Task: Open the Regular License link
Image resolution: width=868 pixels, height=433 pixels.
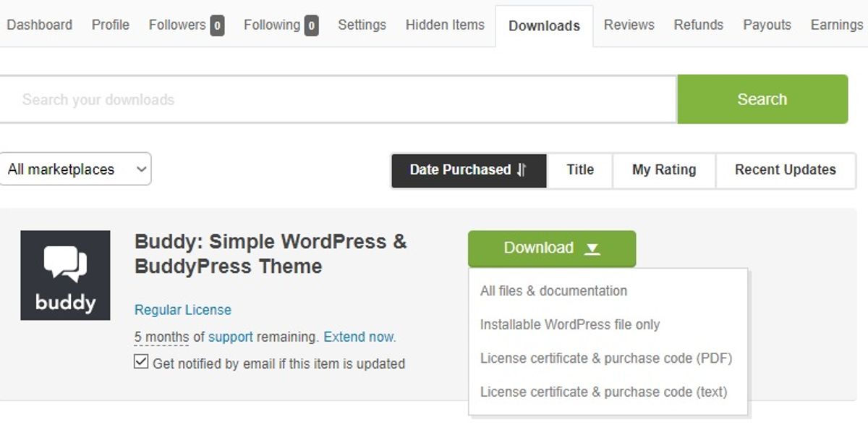Action: [183, 310]
